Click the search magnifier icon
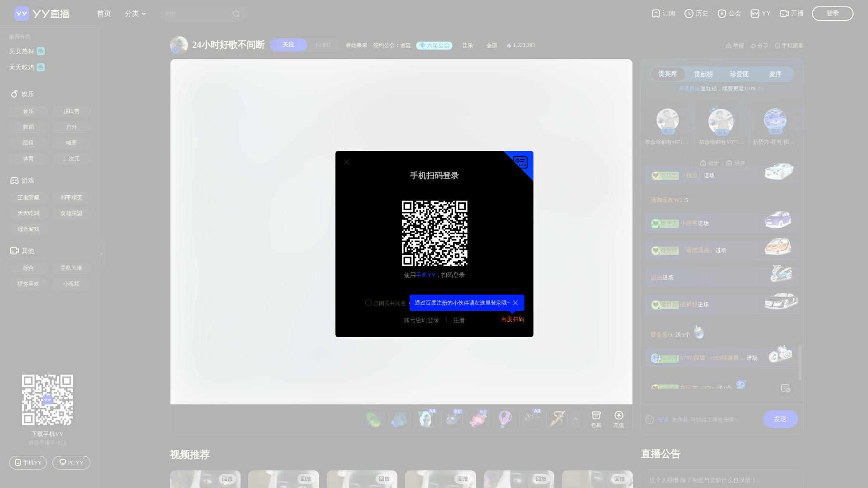 pos(236,14)
